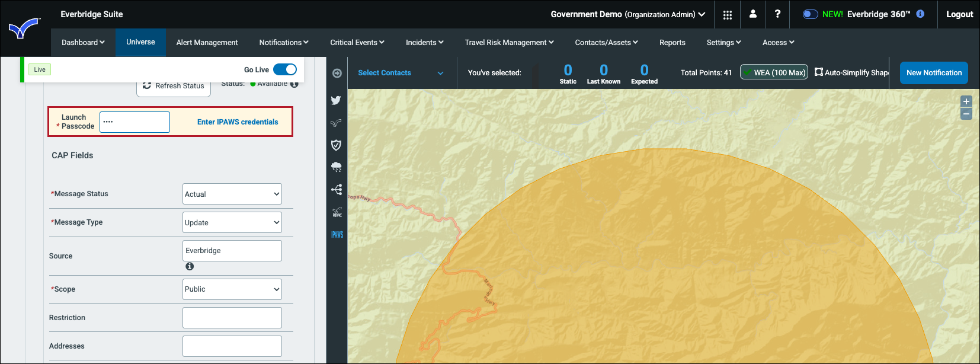Open the user profile icon
This screenshot has height=364, width=980.
pos(753,14)
